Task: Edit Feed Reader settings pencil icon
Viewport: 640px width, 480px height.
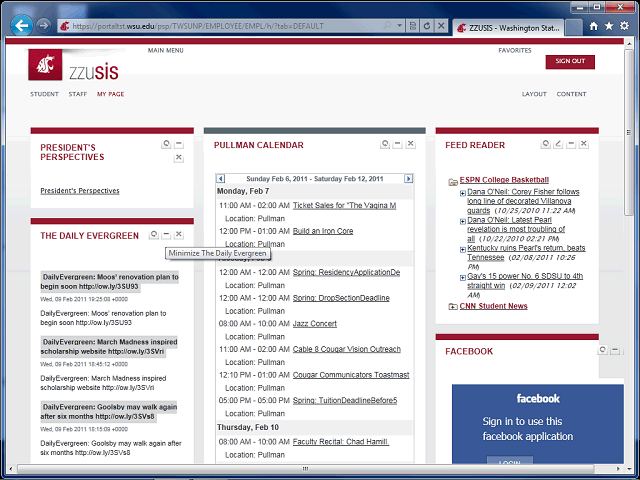Action: coord(558,144)
